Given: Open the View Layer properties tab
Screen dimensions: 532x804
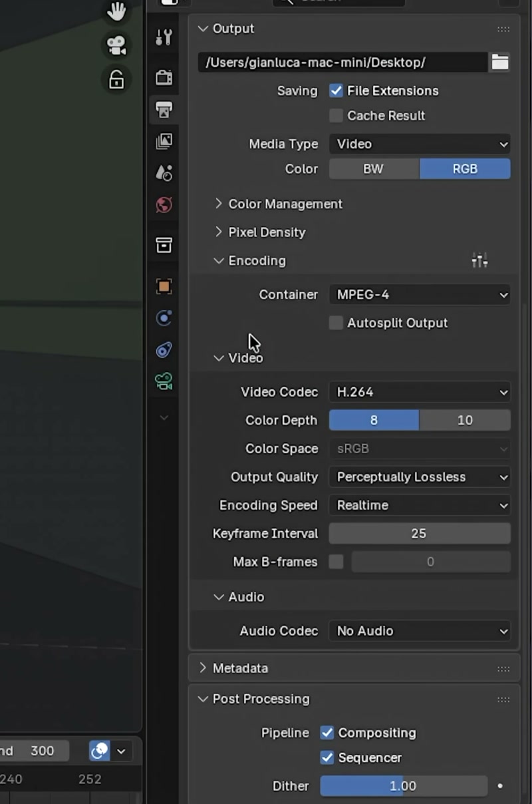Looking at the screenshot, I should 164,140.
